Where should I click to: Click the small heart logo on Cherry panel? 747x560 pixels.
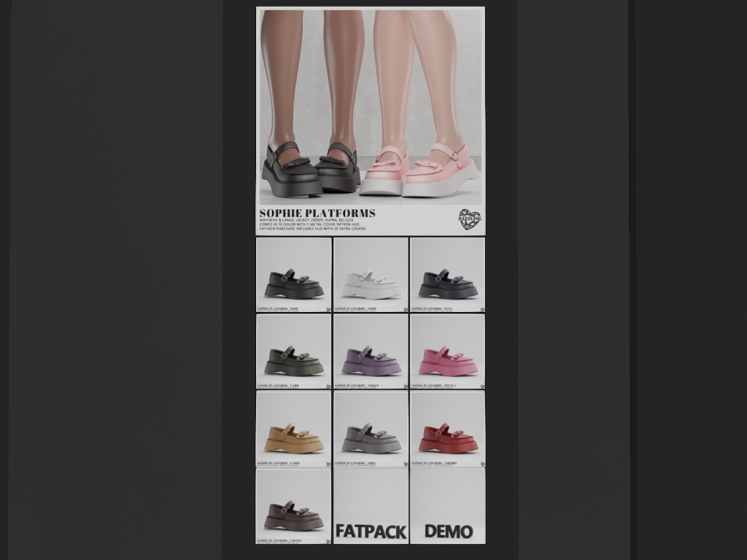(481, 463)
